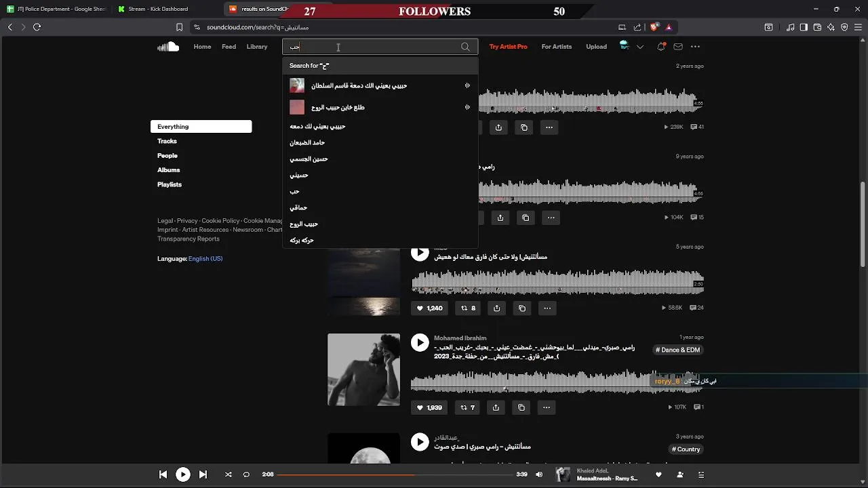Share the track showing 104K plays
868x488 pixels.
point(500,218)
